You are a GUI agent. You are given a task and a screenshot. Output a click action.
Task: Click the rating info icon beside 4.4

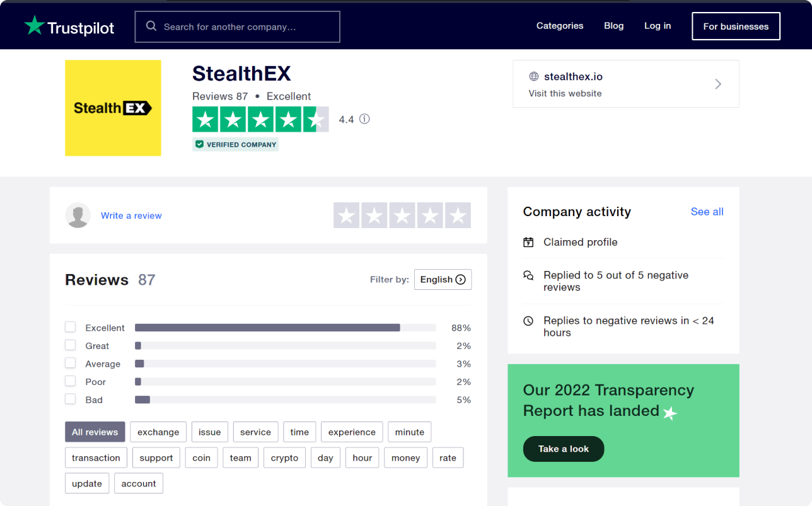tap(364, 119)
